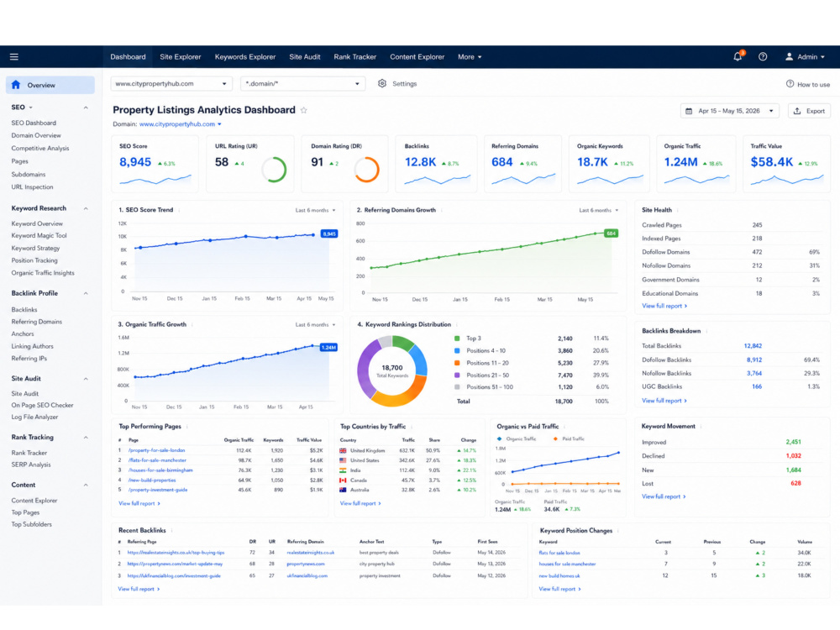Viewport: 840px width, 630px height.
Task: Click the Admin user avatar icon
Action: coord(789,57)
